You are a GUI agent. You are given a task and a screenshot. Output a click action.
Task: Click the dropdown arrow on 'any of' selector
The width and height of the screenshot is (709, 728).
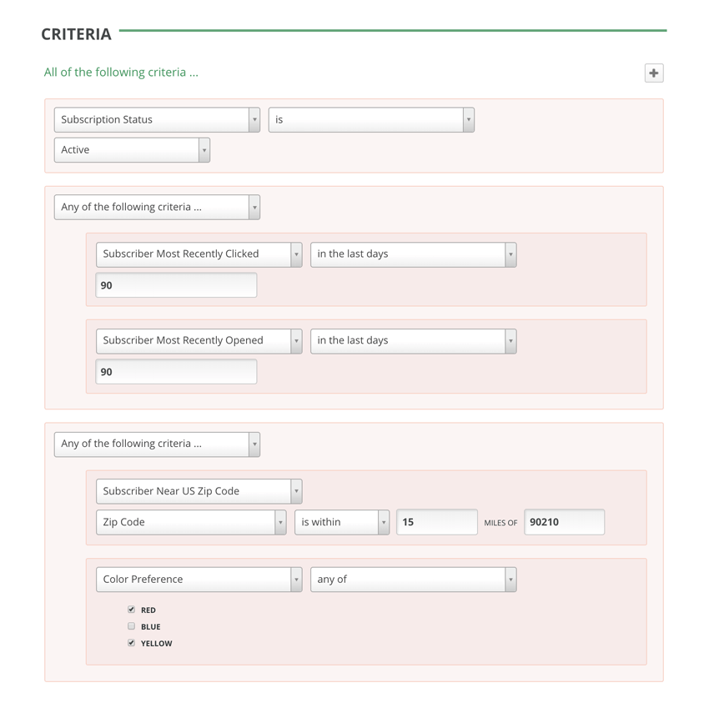(510, 579)
